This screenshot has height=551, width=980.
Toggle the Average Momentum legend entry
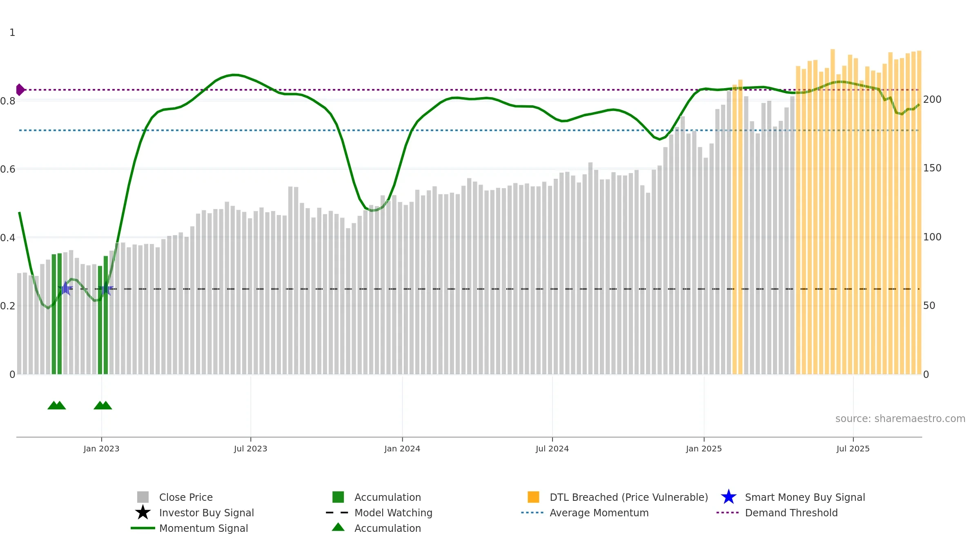tap(599, 513)
